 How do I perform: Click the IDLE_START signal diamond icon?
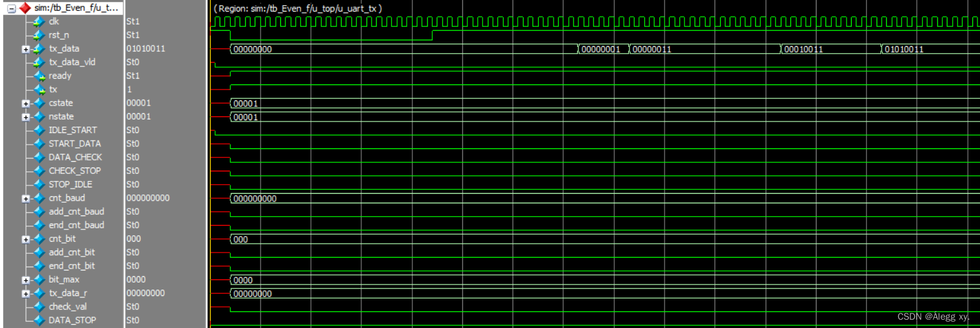(x=39, y=130)
